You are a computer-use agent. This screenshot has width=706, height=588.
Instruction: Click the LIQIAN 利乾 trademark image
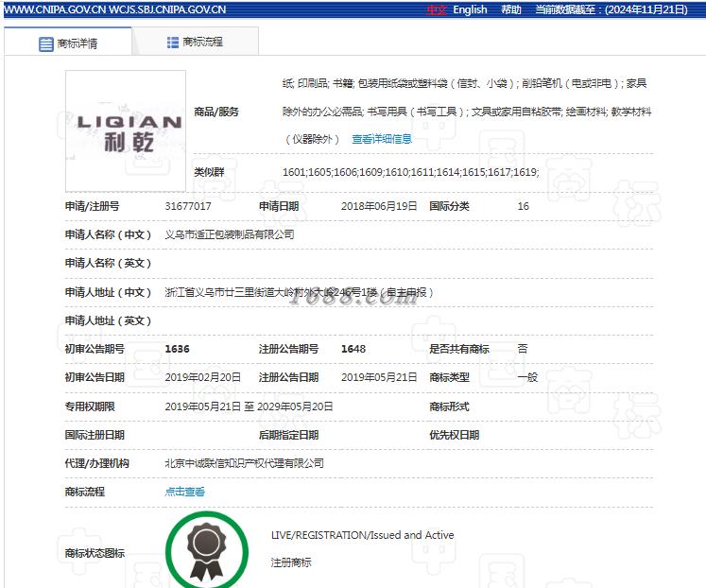click(x=126, y=131)
